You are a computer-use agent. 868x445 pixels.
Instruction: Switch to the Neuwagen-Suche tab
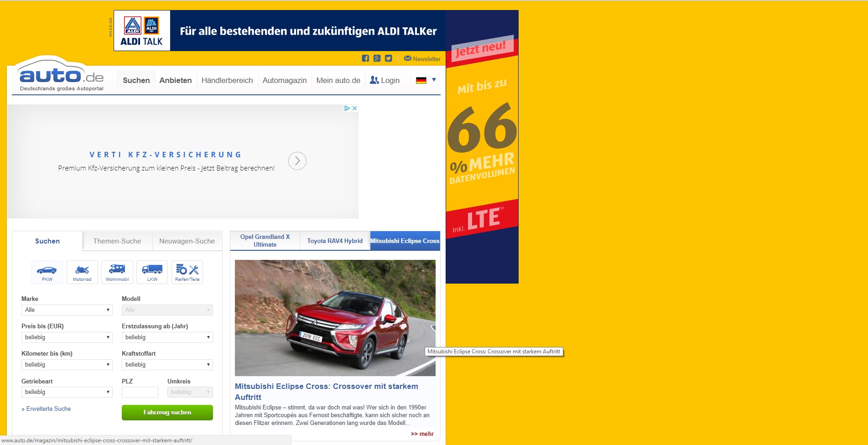187,241
